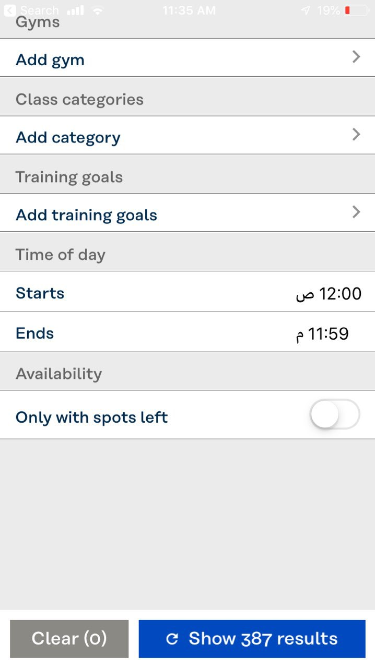Screen dimensions: 375x667
Task: Tap the Wi-Fi icon in status bar
Action: pyautogui.click(x=98, y=11)
